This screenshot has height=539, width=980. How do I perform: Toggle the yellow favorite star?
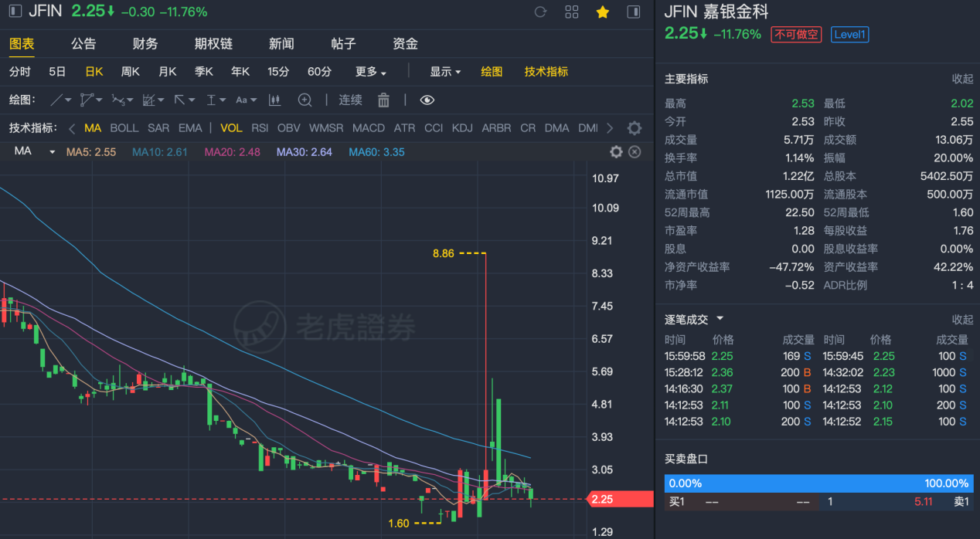click(x=603, y=12)
